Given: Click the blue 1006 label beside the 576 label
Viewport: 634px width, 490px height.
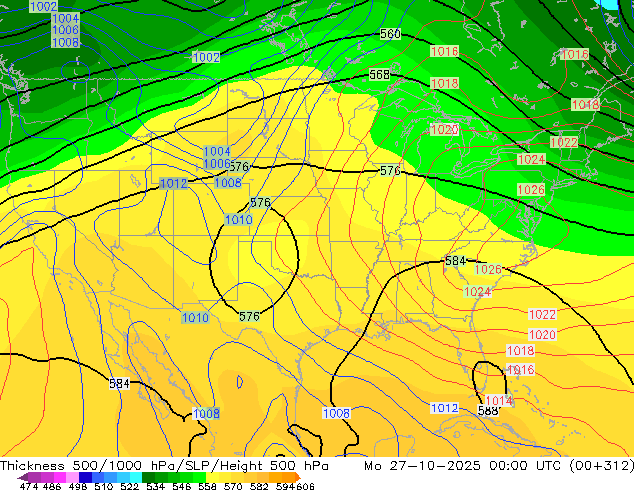Looking at the screenshot, I should [x=217, y=164].
